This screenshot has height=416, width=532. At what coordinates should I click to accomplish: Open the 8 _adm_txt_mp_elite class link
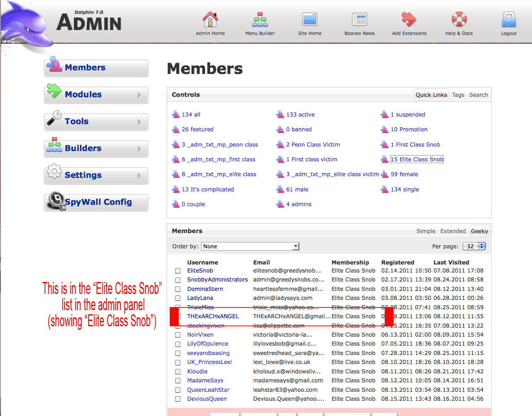click(x=219, y=174)
